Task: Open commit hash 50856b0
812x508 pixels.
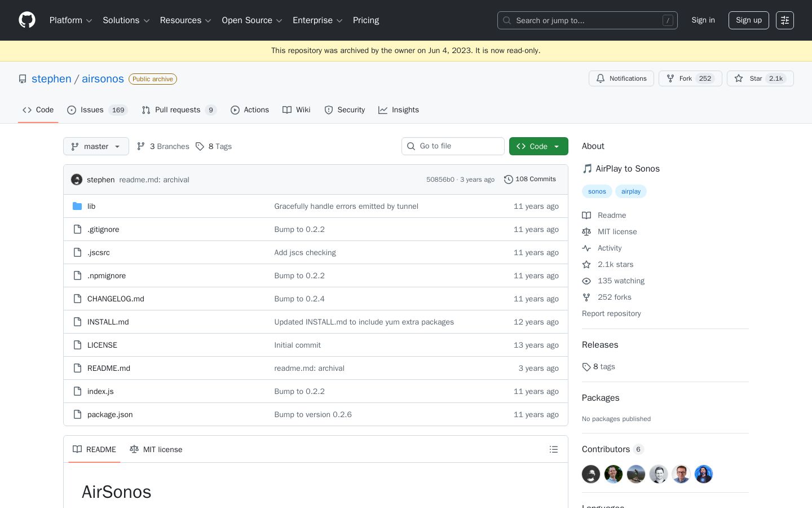Action: pyautogui.click(x=440, y=179)
